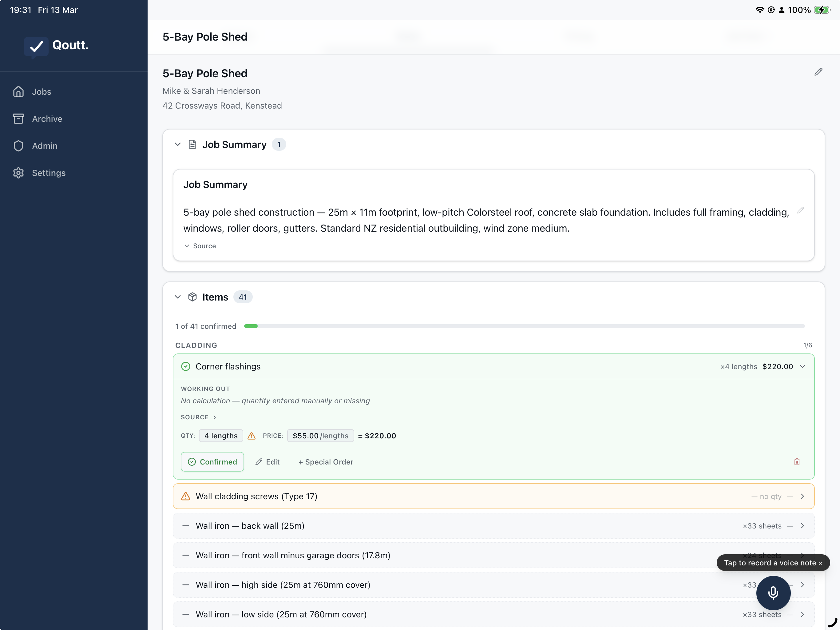Click the Items box icon

[x=192, y=297]
